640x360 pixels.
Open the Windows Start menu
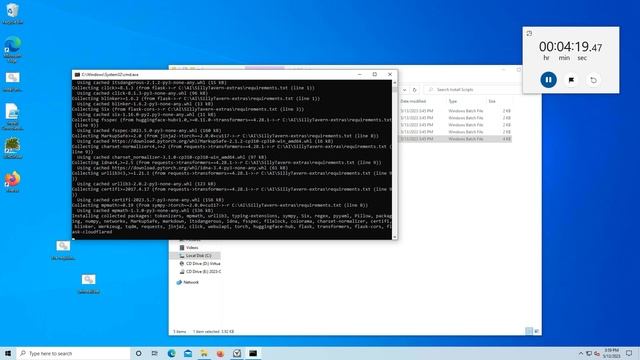(x=7, y=353)
